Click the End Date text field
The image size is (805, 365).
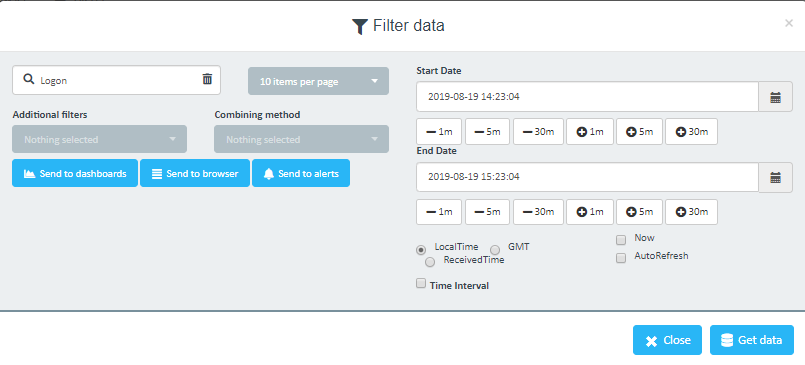(x=587, y=177)
